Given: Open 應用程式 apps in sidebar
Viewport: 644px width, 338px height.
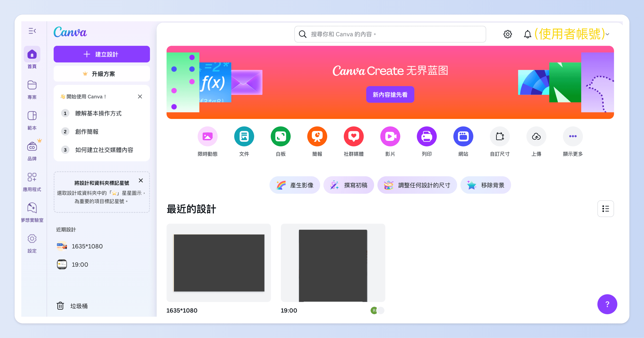Looking at the screenshot, I should click(x=32, y=182).
